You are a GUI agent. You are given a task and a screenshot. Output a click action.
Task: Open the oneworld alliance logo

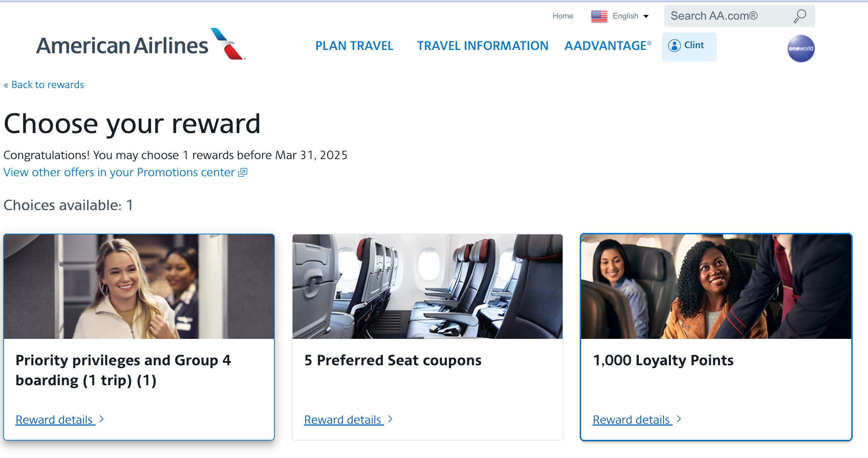click(801, 49)
